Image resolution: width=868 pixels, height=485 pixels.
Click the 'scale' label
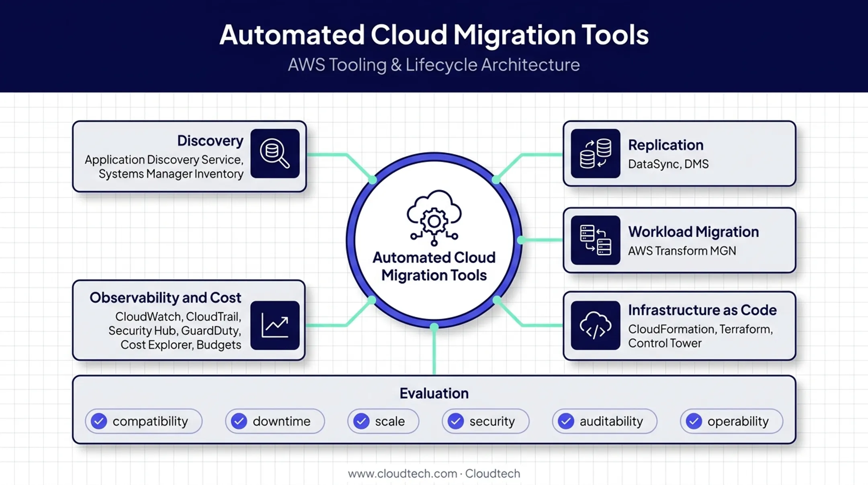pos(390,421)
